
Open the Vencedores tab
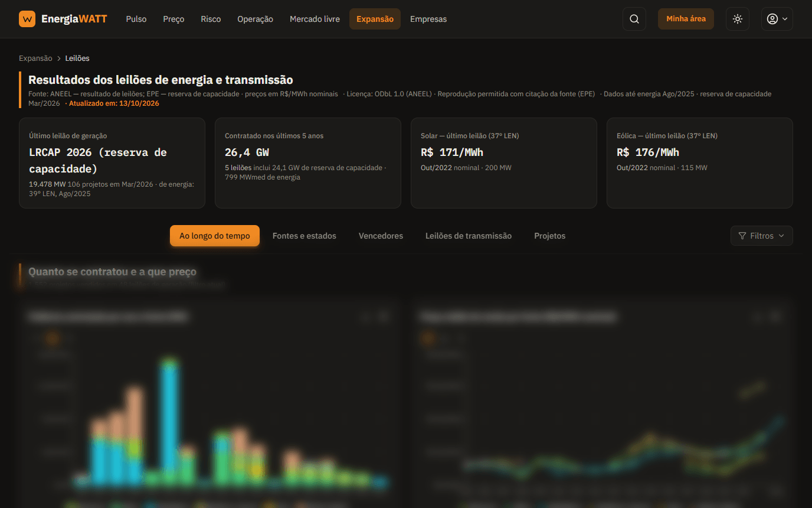[x=381, y=236]
